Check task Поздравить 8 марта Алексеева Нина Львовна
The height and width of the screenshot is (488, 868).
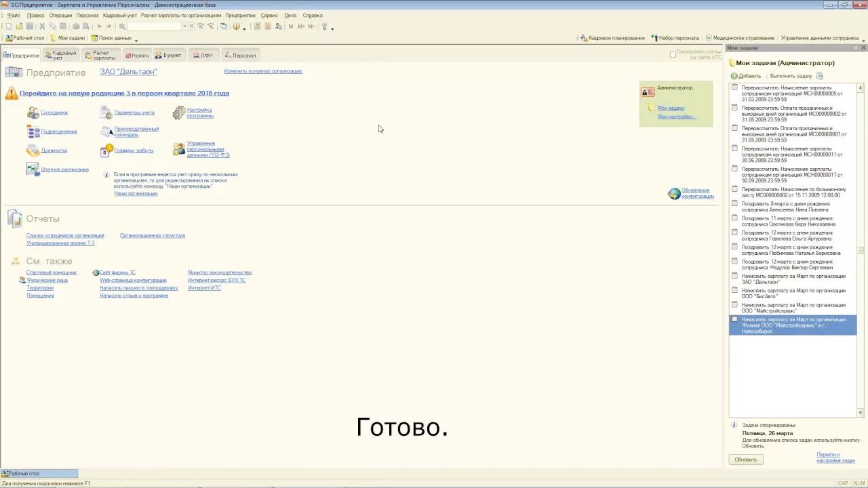(x=734, y=203)
